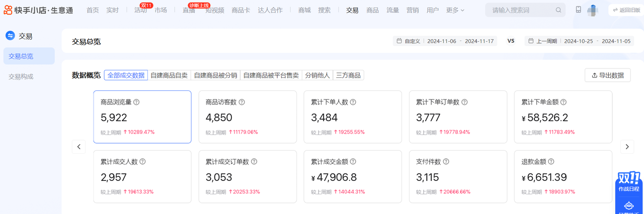
Task: Select the 自建商品被平台售卖 tab
Action: point(271,75)
